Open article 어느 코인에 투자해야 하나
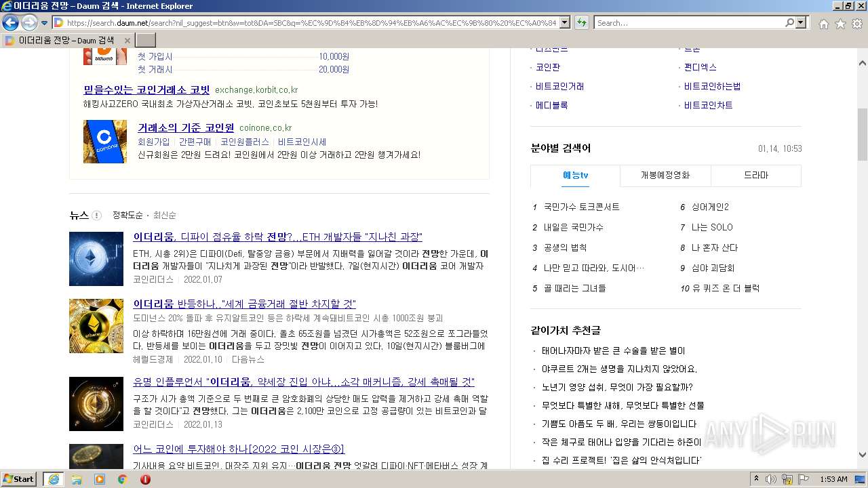 click(239, 449)
